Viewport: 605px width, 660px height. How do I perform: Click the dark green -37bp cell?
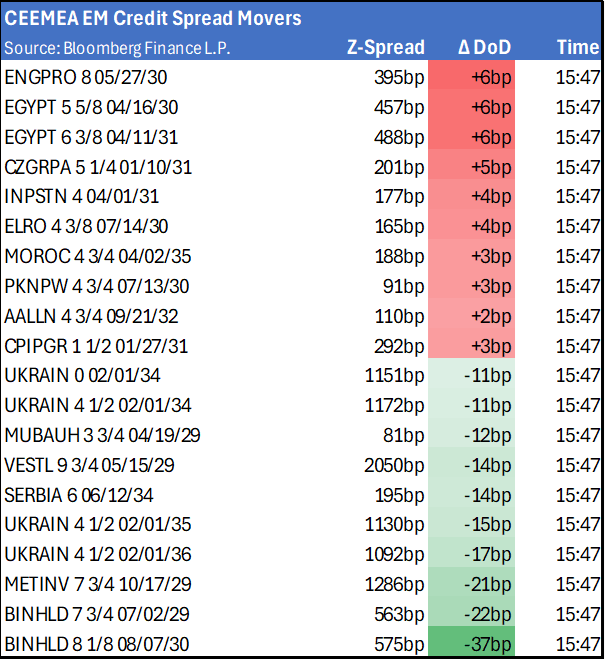tap(471, 647)
